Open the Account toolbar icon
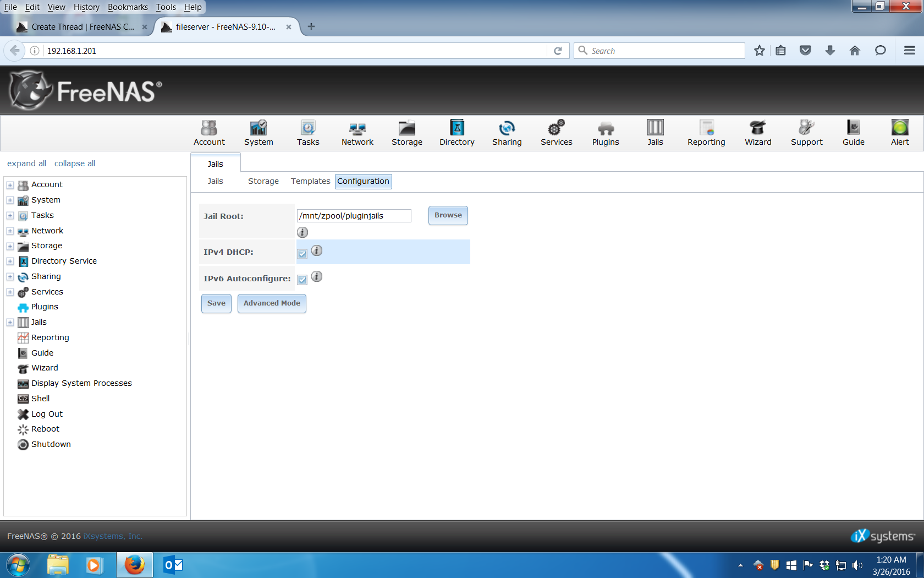The height and width of the screenshot is (578, 924). pos(209,133)
